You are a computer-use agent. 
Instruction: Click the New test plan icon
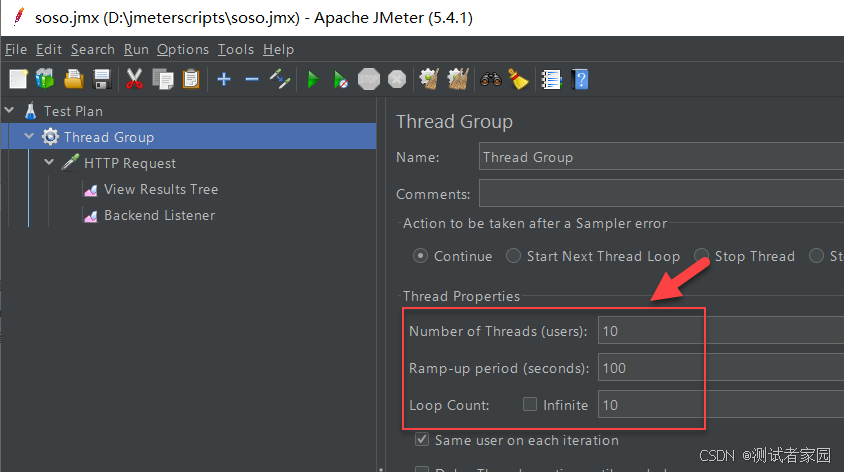[x=18, y=79]
